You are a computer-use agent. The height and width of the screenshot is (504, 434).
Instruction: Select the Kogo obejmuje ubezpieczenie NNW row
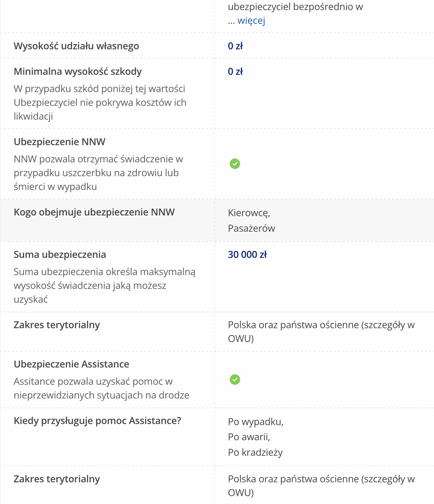click(x=94, y=212)
